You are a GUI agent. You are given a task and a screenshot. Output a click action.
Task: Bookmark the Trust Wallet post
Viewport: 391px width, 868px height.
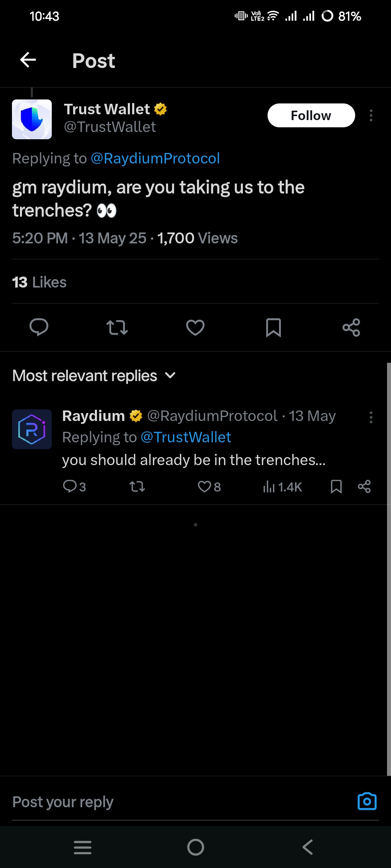click(273, 327)
